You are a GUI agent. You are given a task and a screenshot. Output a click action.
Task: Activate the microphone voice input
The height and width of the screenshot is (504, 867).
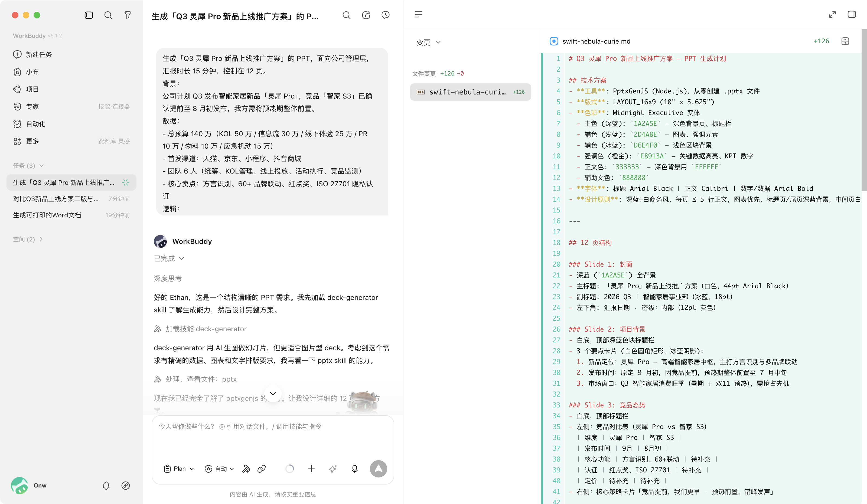coord(355,469)
